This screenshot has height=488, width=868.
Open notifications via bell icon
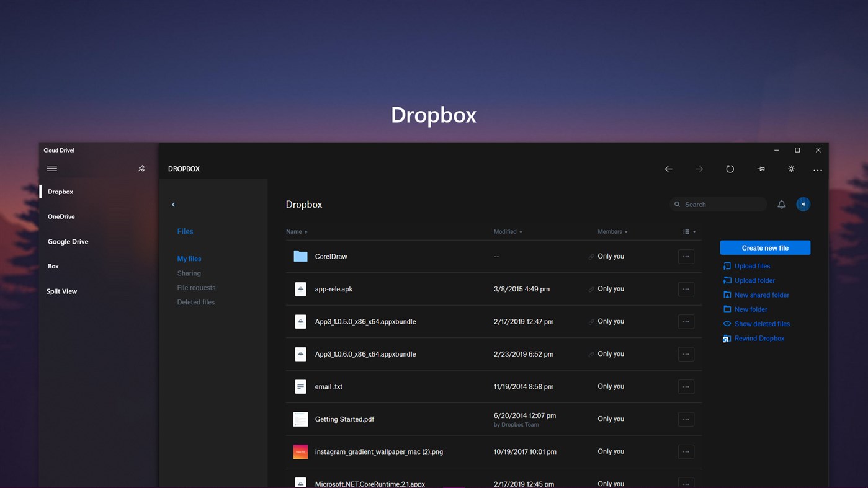click(781, 204)
